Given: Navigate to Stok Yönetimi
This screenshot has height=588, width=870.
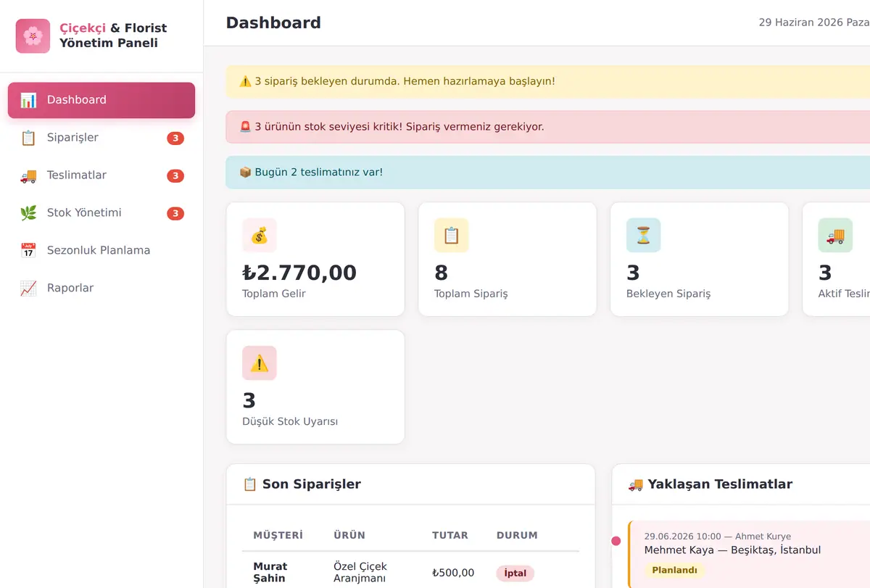Looking at the screenshot, I should 101,213.
